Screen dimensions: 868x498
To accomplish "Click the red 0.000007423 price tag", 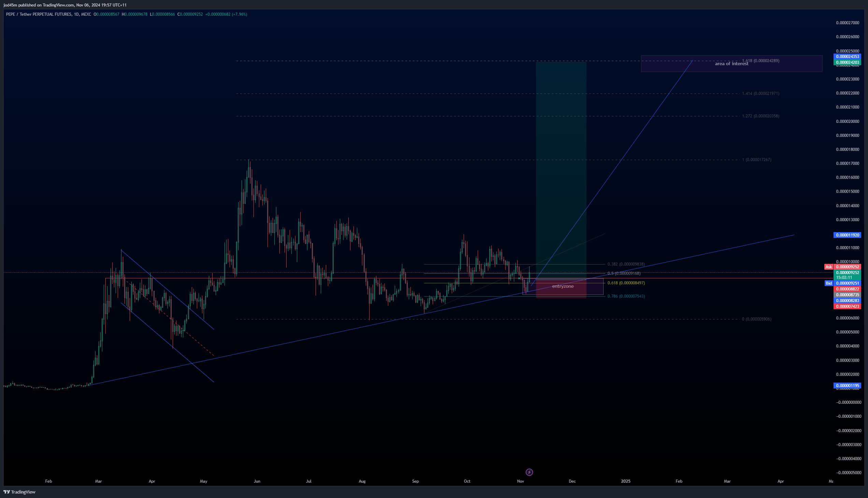I will pos(847,307).
